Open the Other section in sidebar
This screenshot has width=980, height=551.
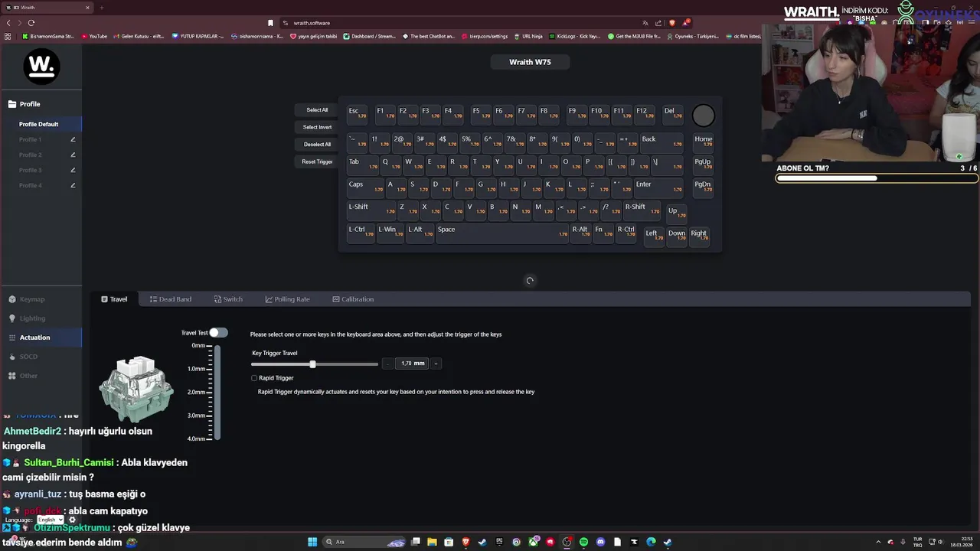coord(41,376)
